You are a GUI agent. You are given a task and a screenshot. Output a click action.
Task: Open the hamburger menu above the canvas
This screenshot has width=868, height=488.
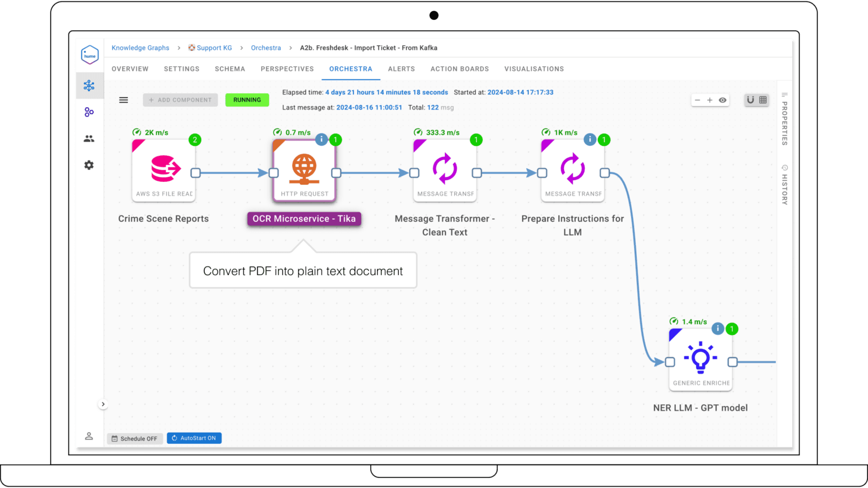coord(124,99)
